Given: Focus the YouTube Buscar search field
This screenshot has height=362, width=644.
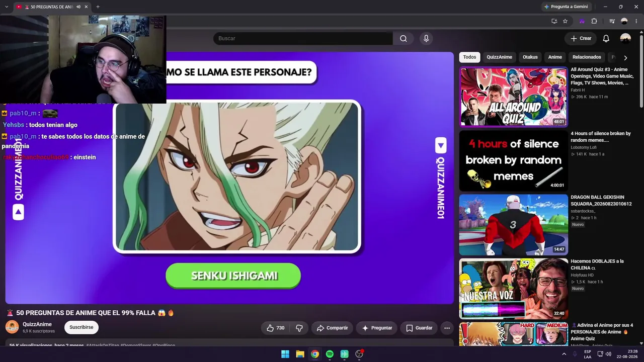Looking at the screenshot, I should coord(303,38).
